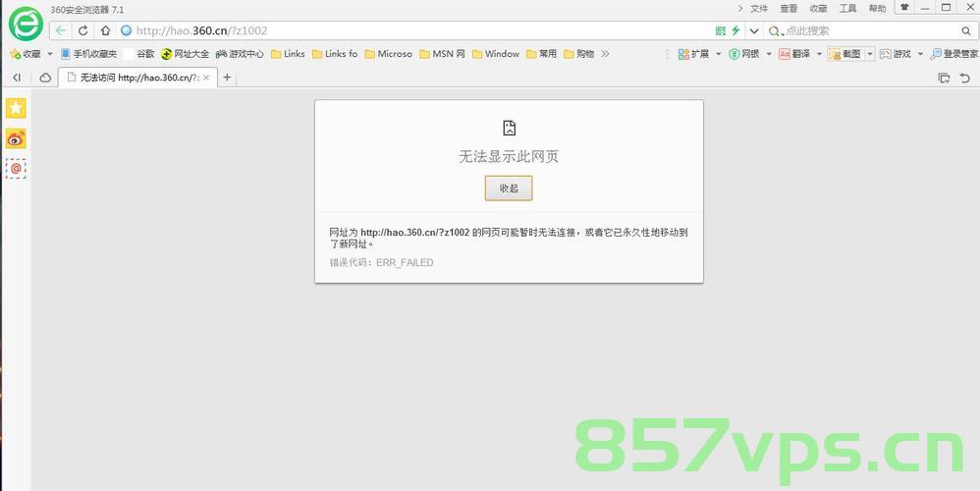
Task: Click the 无法显示此网页 heading
Action: click(509, 157)
